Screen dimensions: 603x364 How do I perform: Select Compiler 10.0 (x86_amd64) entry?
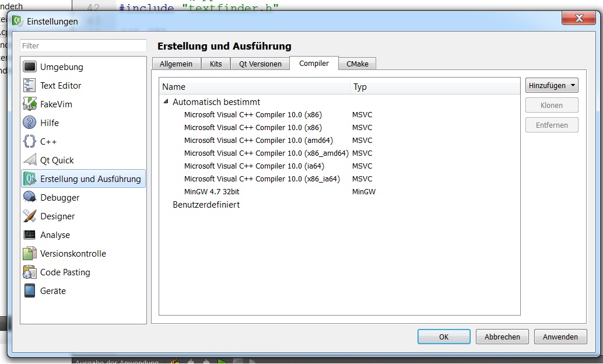click(x=266, y=153)
